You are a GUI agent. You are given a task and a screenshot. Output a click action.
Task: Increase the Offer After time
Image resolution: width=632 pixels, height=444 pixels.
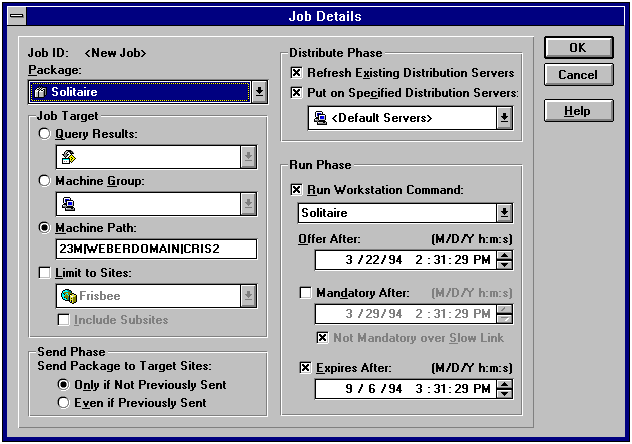tap(505, 255)
